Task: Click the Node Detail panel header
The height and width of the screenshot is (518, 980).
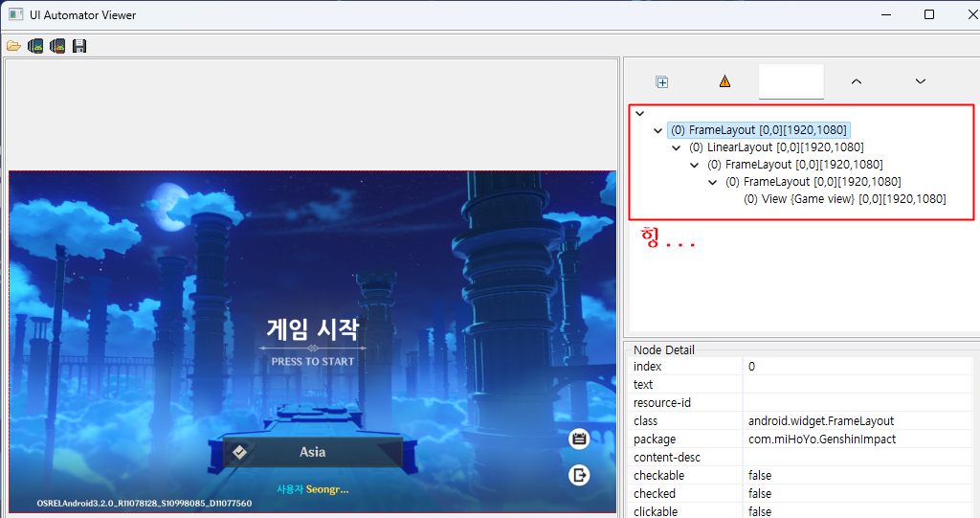Action: coord(664,349)
